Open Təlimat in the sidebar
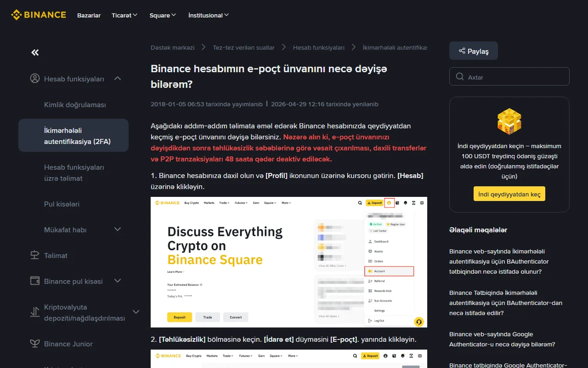 56,255
